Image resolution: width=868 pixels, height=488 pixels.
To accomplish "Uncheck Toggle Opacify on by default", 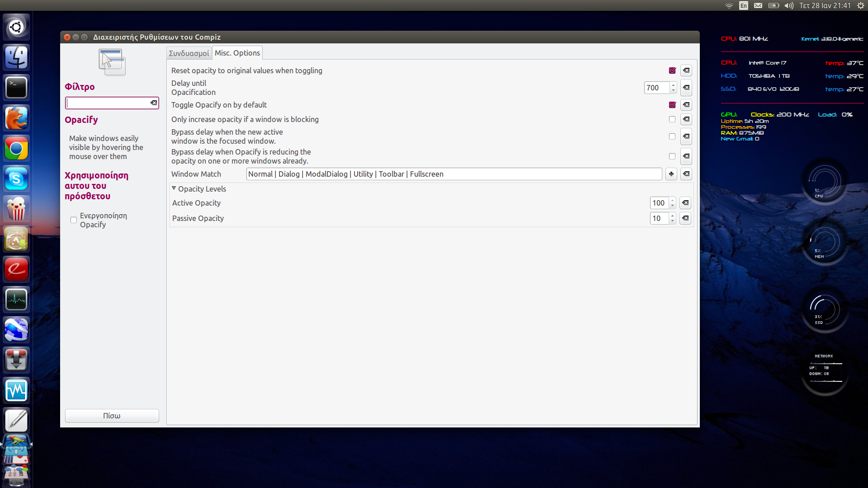I will coord(672,105).
